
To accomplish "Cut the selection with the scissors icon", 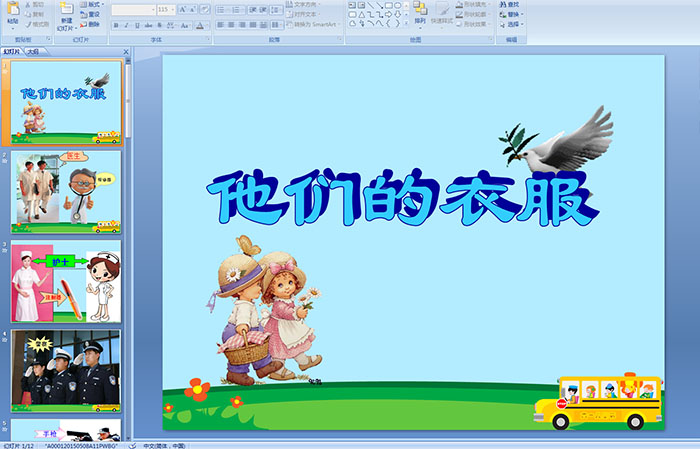I will [x=28, y=4].
